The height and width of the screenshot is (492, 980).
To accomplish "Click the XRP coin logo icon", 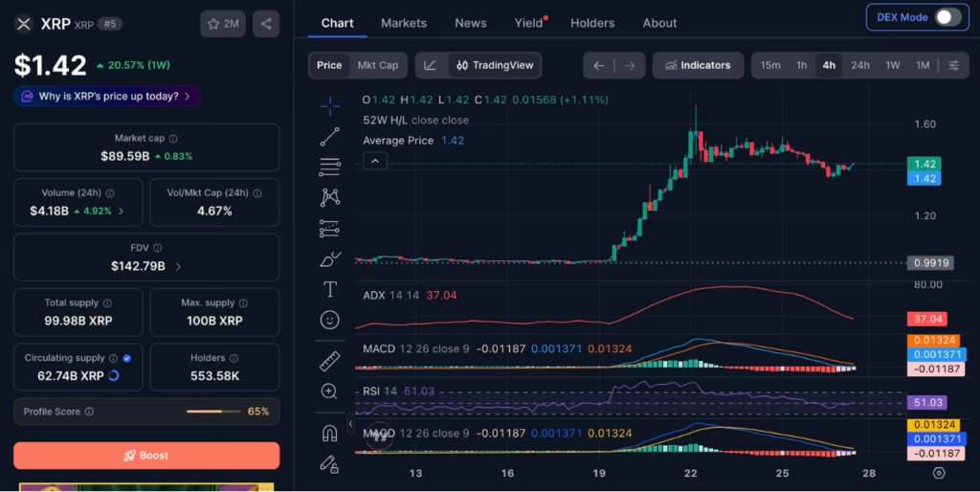I will tap(24, 24).
